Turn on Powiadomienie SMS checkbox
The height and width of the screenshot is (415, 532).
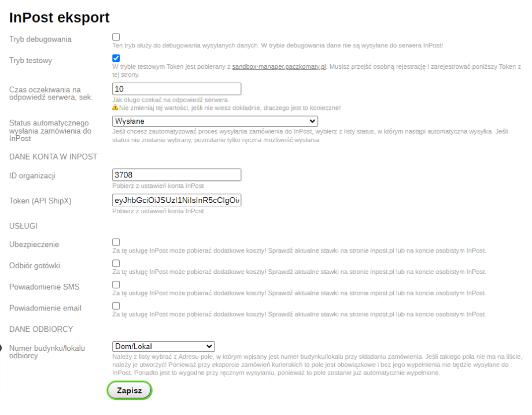coord(116,285)
